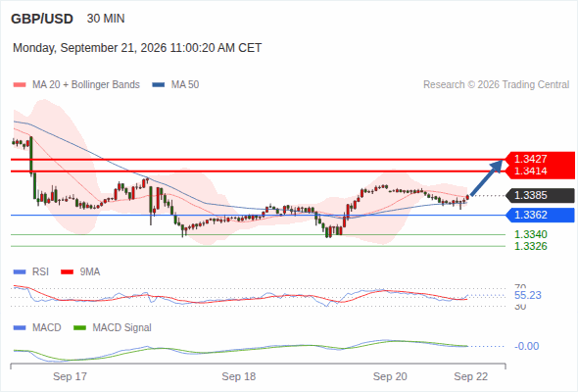
Task: Click the MA 50 blue legend swatch
Action: 159,85
